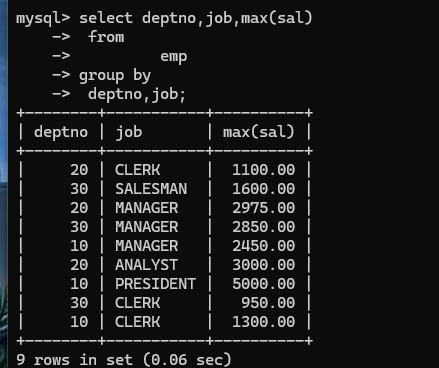Click 'select deptno,job,max(sal)' command text
The image size is (439, 368).
196,18
